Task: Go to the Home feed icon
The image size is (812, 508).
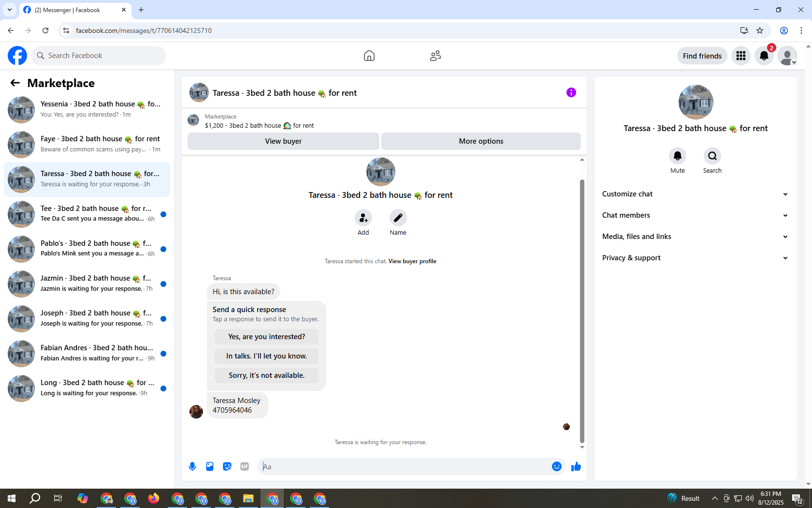Action: coord(369,56)
